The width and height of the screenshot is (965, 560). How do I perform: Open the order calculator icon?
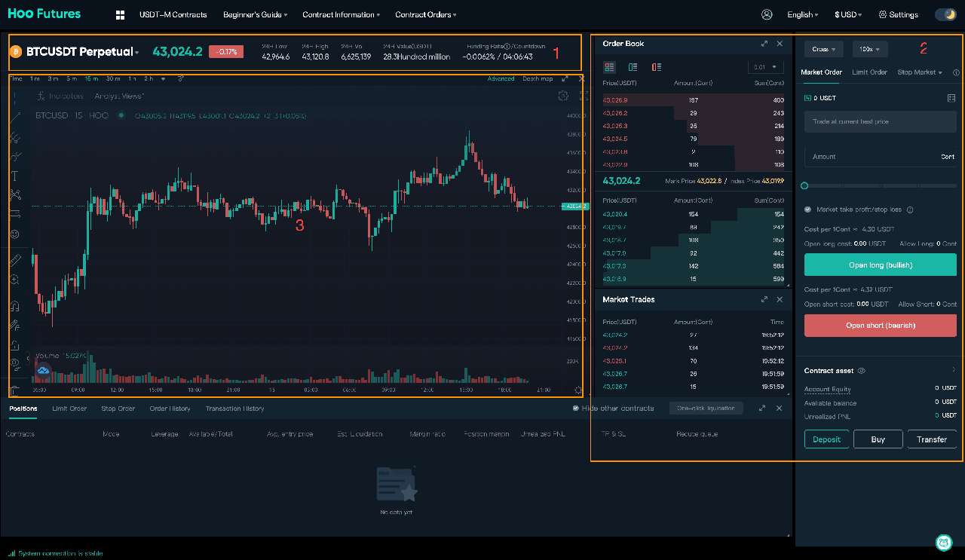pyautogui.click(x=951, y=98)
